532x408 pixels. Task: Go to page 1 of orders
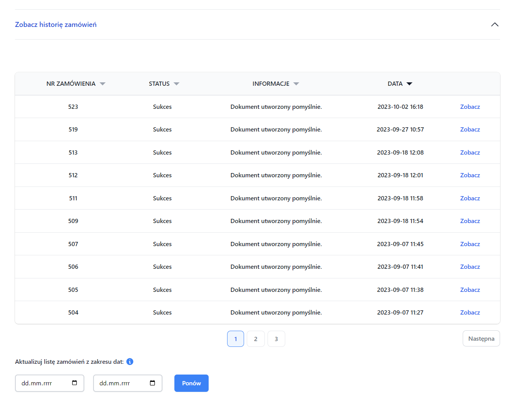tap(236, 339)
